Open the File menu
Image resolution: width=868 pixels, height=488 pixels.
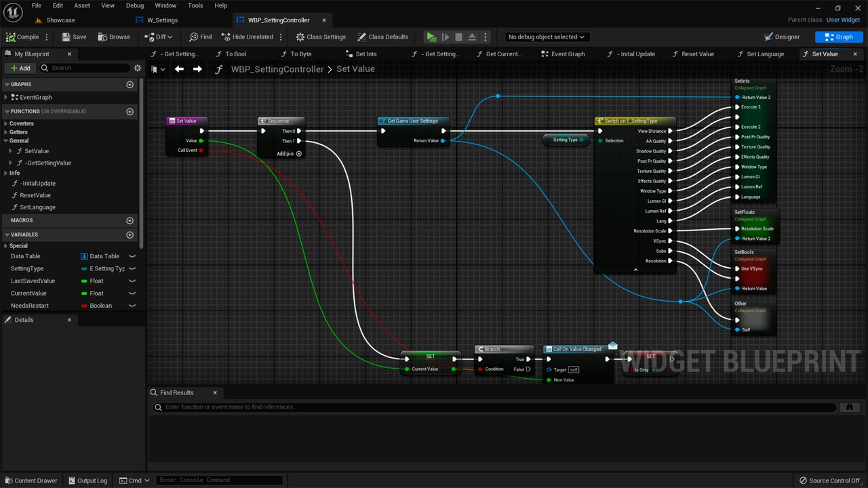coord(37,5)
